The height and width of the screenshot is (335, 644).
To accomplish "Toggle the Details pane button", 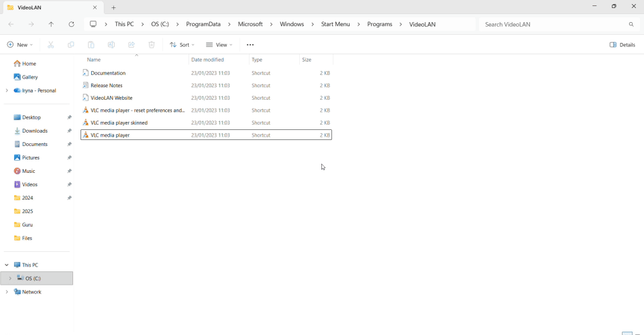I will (623, 45).
